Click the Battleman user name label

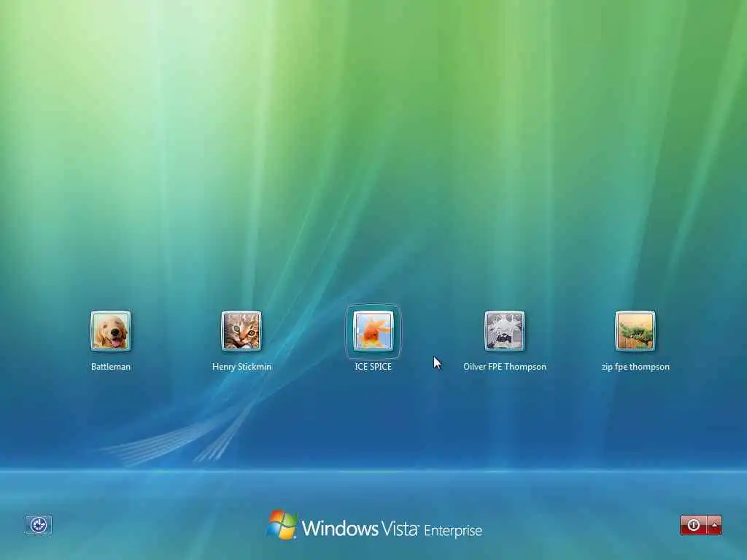click(x=111, y=367)
